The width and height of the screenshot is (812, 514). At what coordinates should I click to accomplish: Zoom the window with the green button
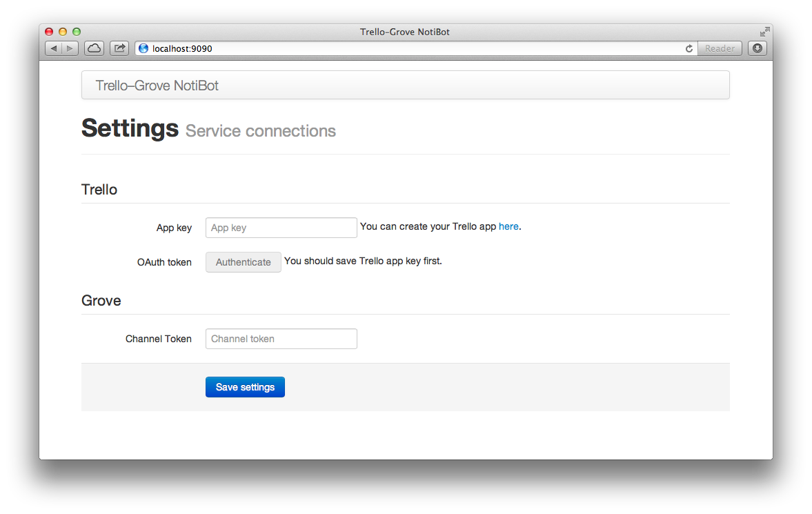pyautogui.click(x=77, y=32)
